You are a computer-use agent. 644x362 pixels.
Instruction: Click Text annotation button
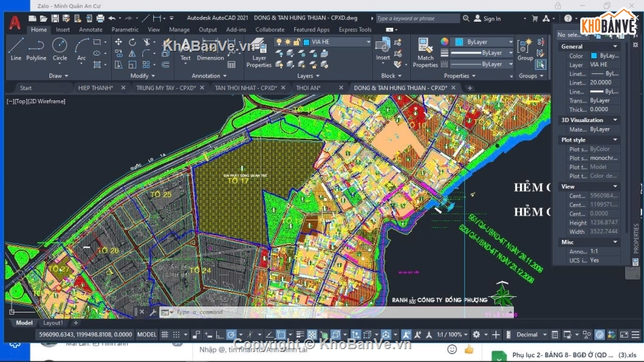(185, 49)
